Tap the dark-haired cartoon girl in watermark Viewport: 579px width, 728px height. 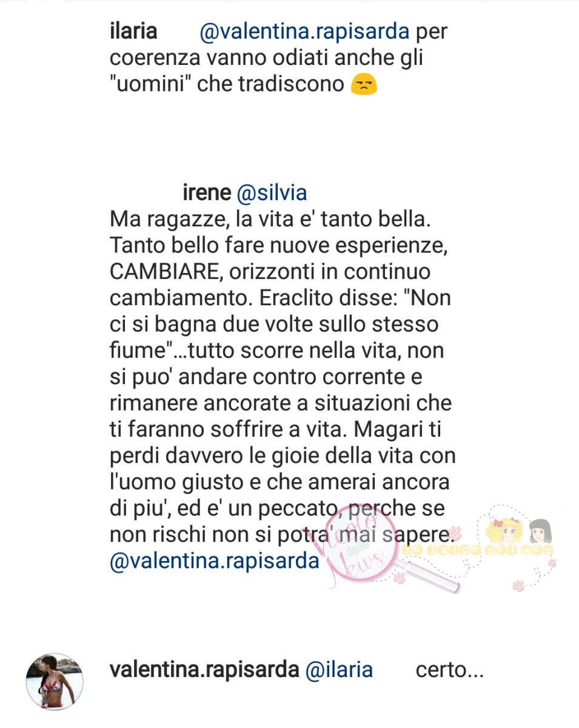(540, 532)
